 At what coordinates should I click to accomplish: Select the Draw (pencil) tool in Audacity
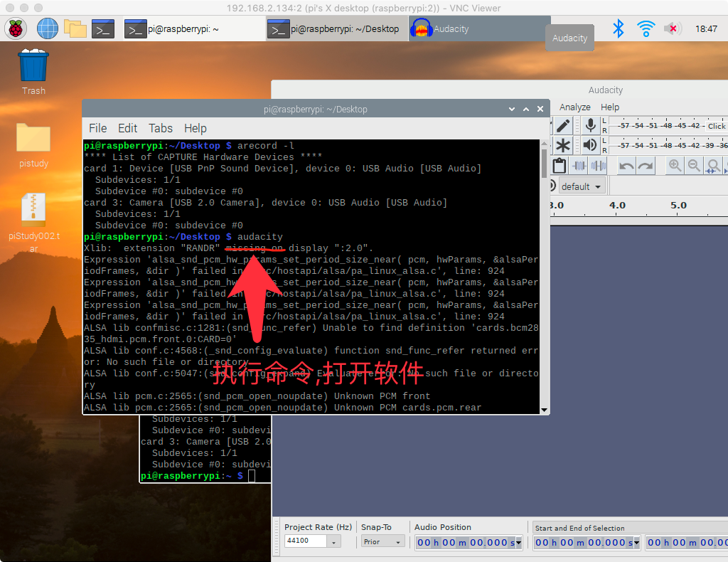tap(563, 125)
